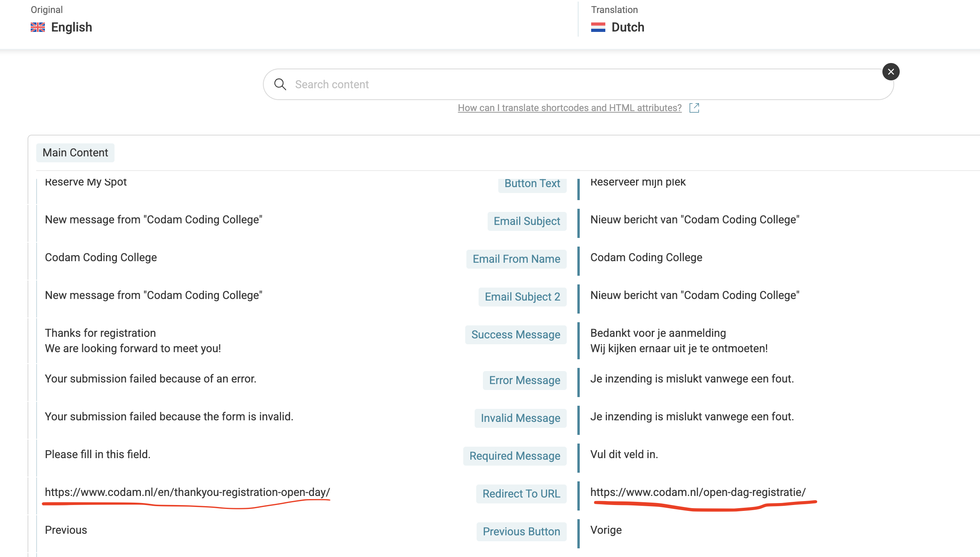
Task: Edit Invalid Message Dutch translation
Action: click(x=692, y=417)
